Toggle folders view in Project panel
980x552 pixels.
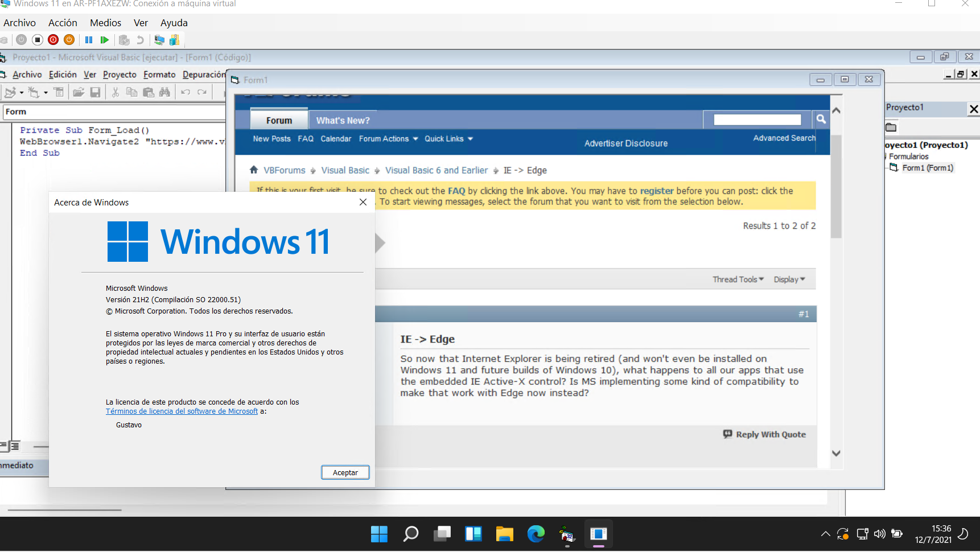(x=891, y=127)
